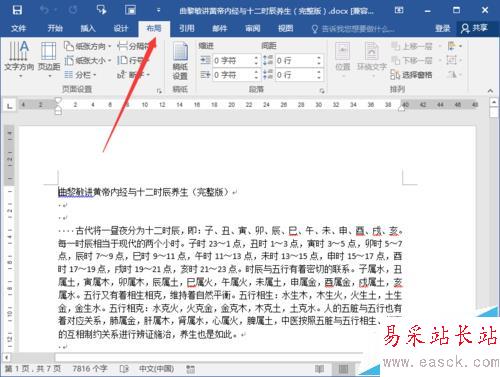Screen dimensions: 500x377
Task: Click the first line indent marker on ruler
Action: (58, 100)
